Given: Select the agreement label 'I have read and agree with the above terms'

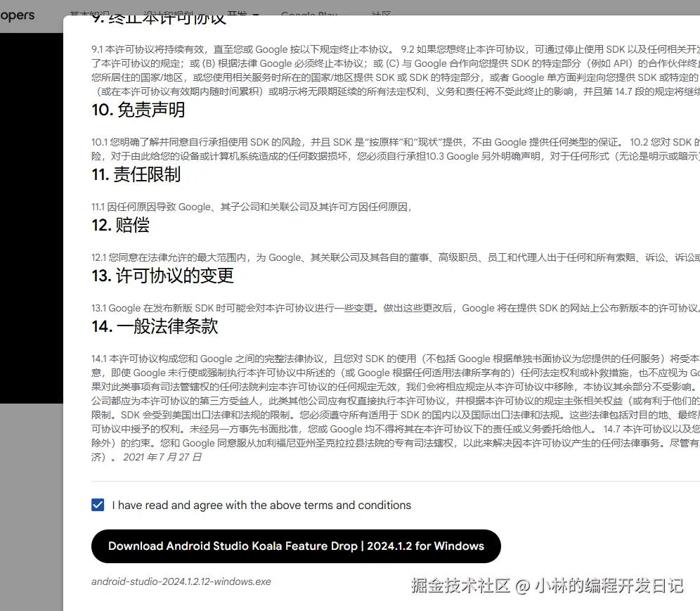Looking at the screenshot, I should pyautogui.click(x=261, y=505).
